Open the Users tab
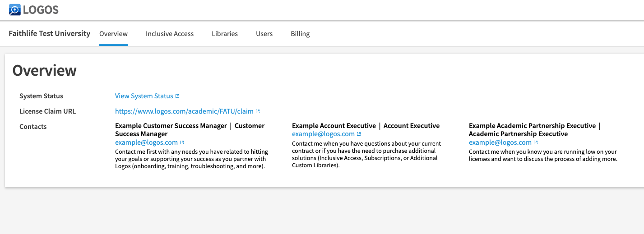 coord(264,34)
